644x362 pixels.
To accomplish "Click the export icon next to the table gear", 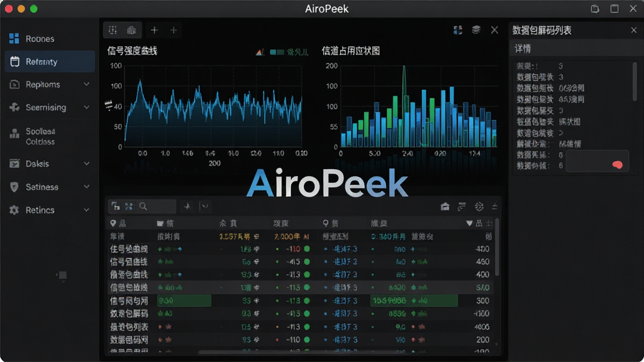I will [x=494, y=206].
